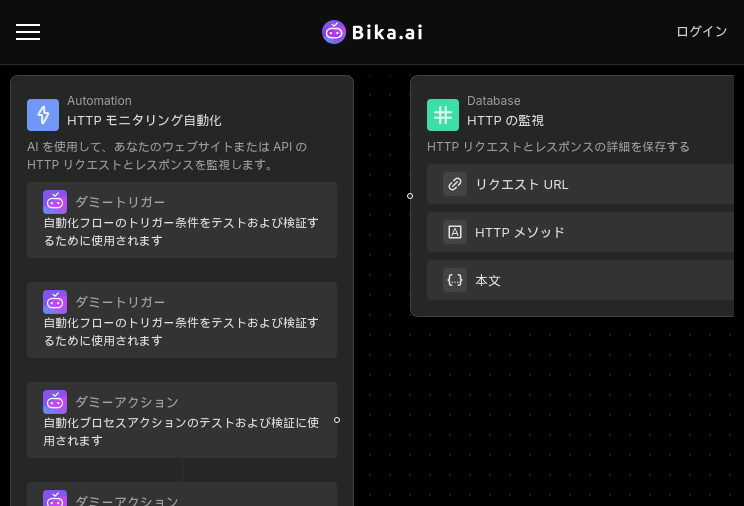Click the Bika.ai brand name text

(387, 32)
